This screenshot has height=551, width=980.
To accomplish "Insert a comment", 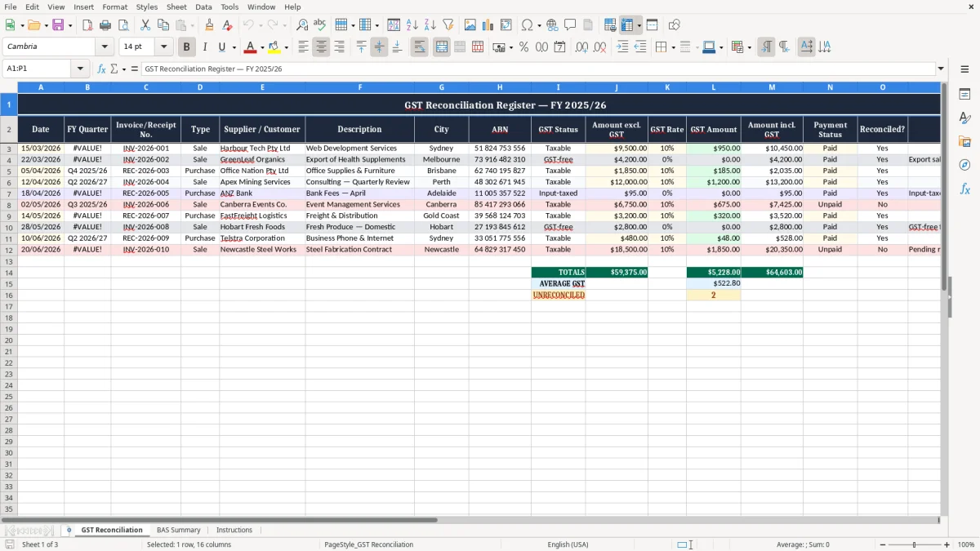I will pyautogui.click(x=570, y=25).
